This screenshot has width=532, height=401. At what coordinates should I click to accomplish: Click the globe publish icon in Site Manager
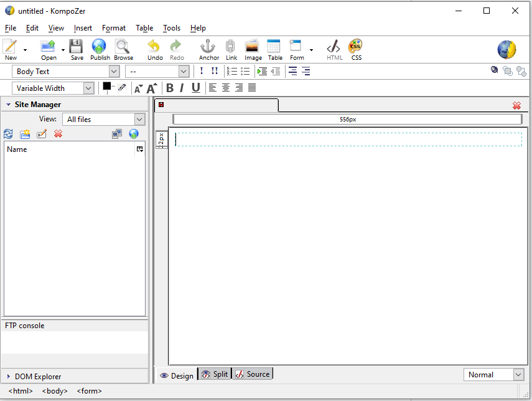pyautogui.click(x=134, y=134)
